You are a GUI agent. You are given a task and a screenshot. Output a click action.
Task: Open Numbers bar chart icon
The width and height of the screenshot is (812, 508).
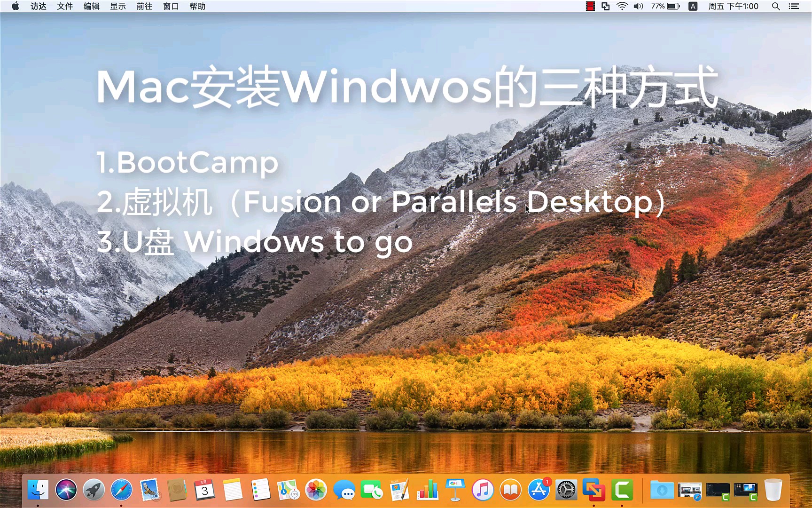point(427,490)
